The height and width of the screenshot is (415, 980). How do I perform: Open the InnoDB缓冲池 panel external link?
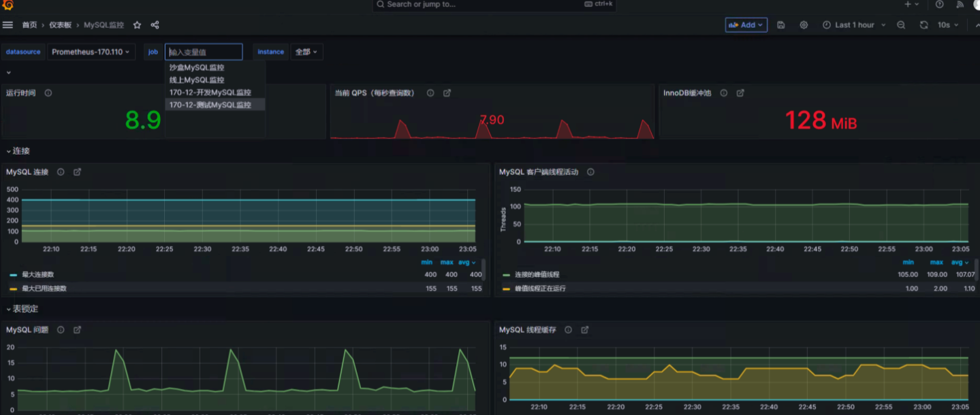(x=740, y=93)
